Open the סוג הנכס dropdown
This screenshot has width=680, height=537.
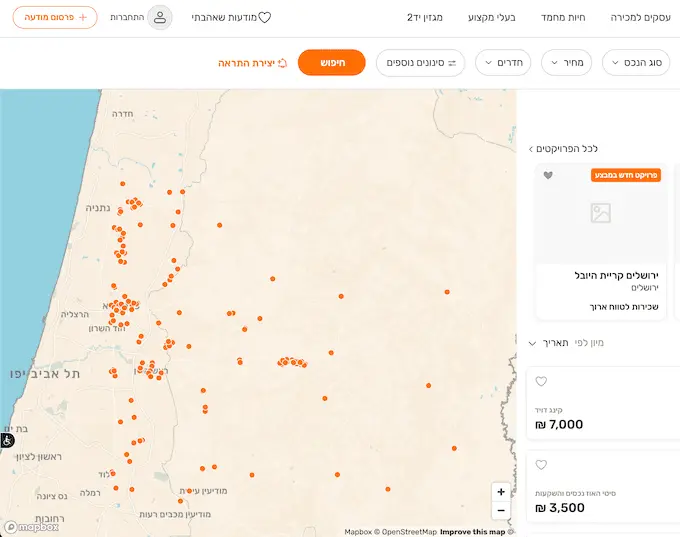coord(636,63)
